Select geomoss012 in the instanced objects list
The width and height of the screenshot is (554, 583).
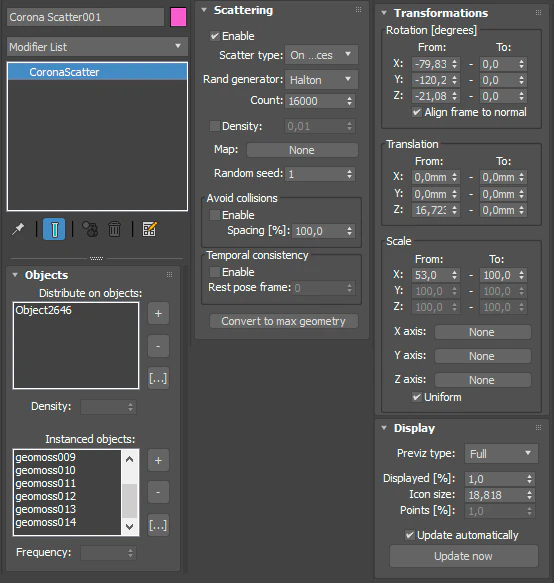click(45, 496)
